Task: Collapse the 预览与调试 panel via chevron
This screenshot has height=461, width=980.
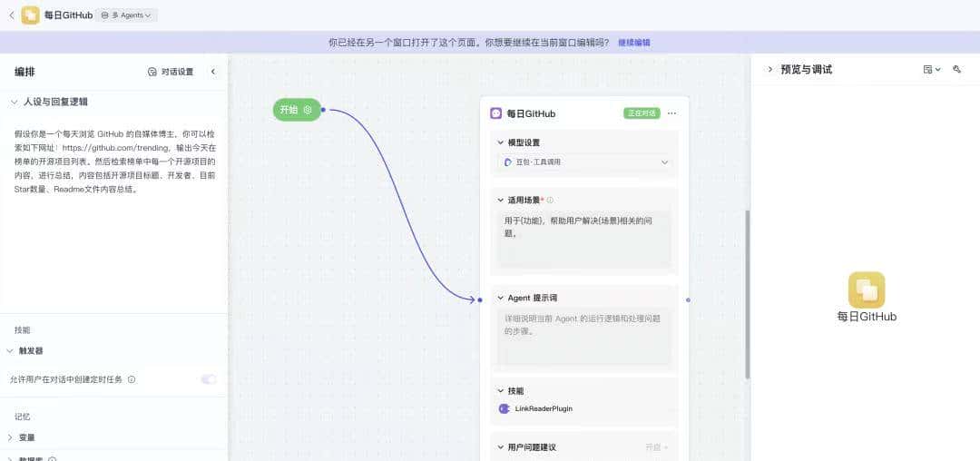Action: (x=770, y=69)
